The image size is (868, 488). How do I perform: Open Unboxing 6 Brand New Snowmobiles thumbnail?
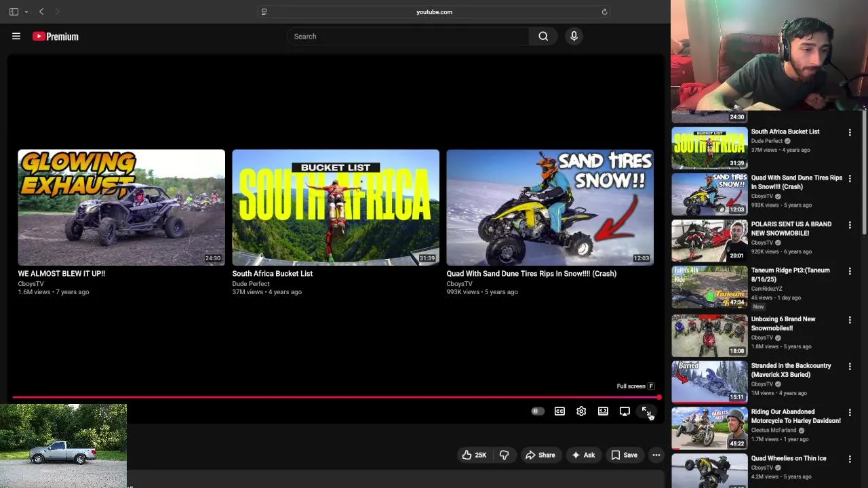pyautogui.click(x=709, y=335)
